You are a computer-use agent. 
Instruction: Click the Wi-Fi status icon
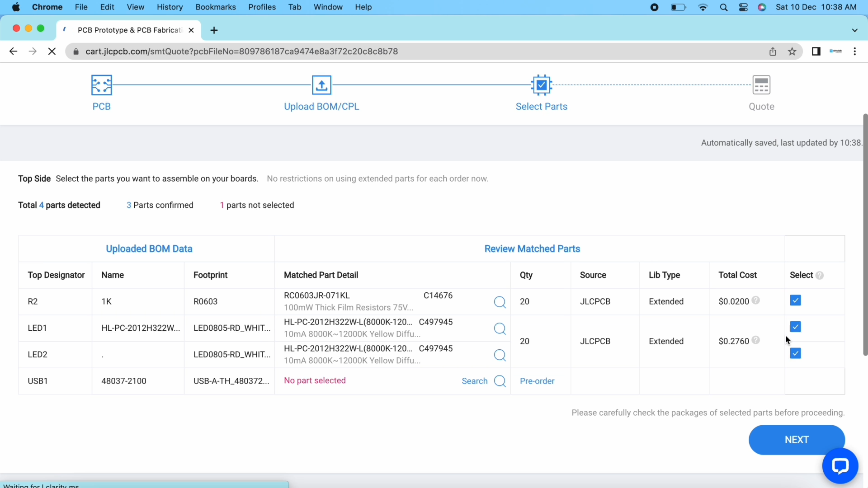tap(703, 7)
